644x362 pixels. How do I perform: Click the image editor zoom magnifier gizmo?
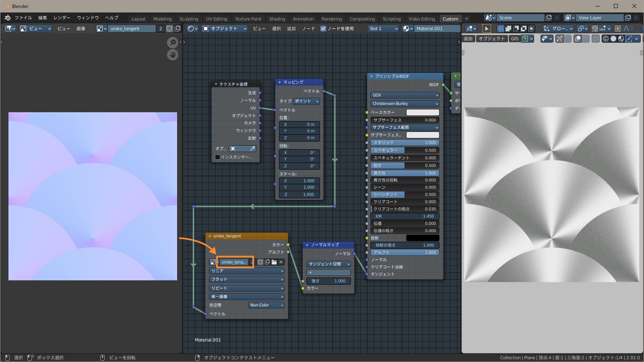click(x=173, y=42)
